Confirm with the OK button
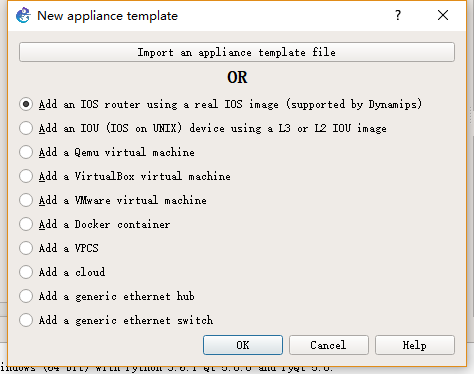474x374 pixels. [x=243, y=345]
